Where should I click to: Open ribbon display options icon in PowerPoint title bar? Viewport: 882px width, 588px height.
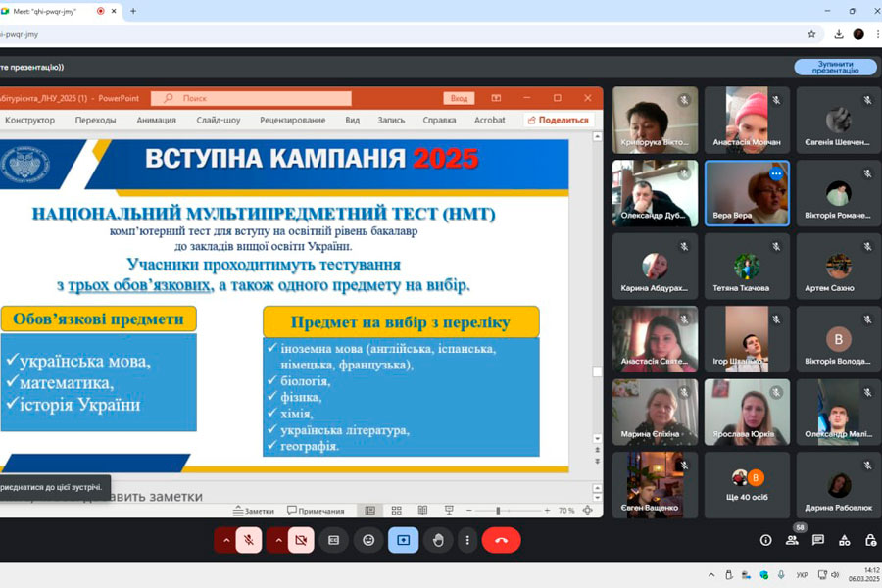pyautogui.click(x=496, y=98)
